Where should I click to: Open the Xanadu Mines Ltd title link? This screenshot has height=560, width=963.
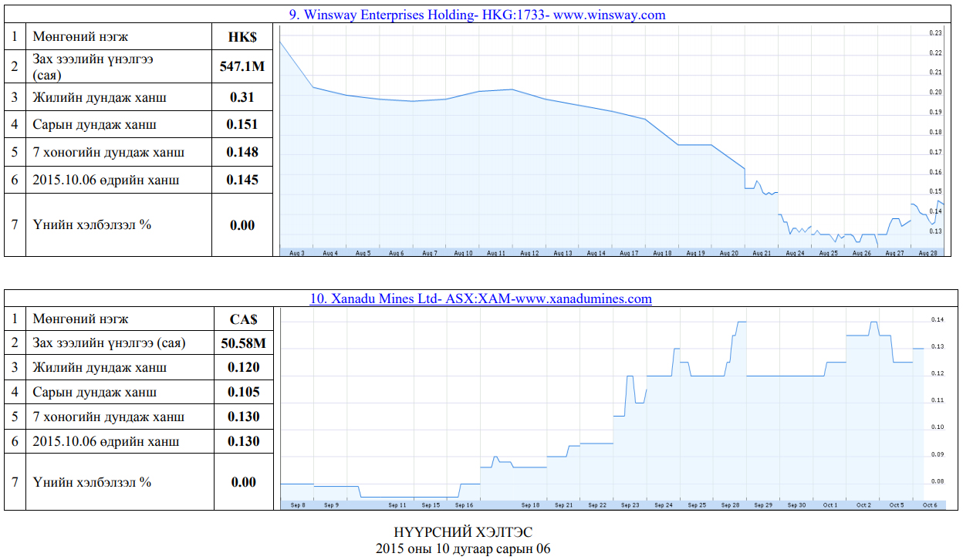pyautogui.click(x=481, y=299)
